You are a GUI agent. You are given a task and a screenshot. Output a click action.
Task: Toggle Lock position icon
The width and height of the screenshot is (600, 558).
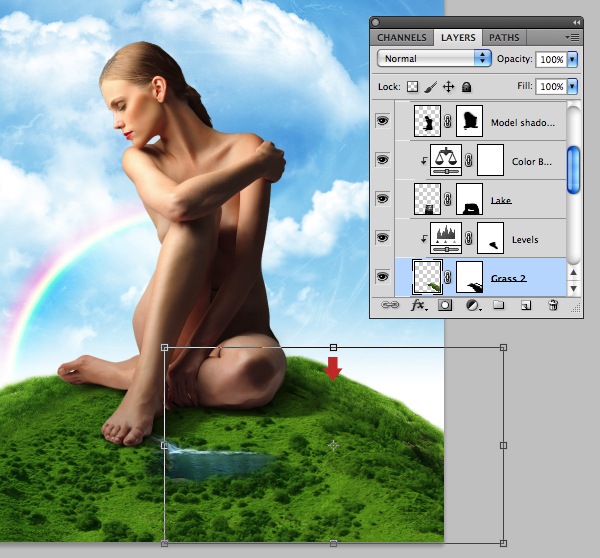(448, 87)
